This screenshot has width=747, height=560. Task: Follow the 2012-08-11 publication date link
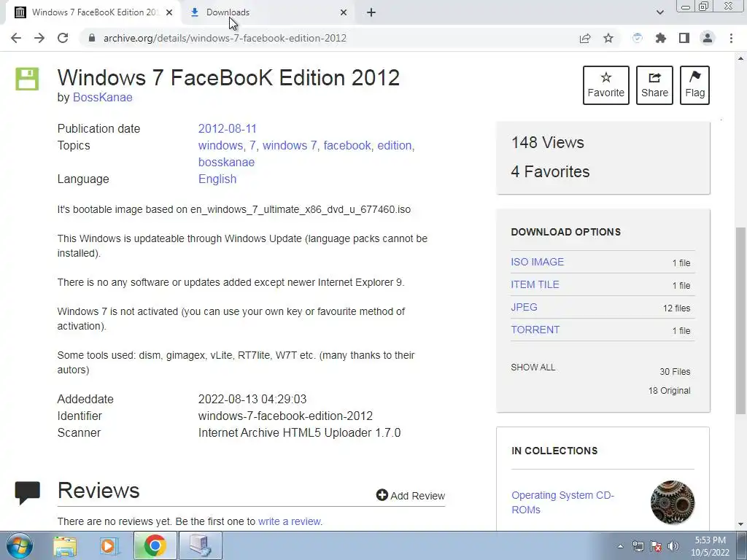click(x=228, y=128)
